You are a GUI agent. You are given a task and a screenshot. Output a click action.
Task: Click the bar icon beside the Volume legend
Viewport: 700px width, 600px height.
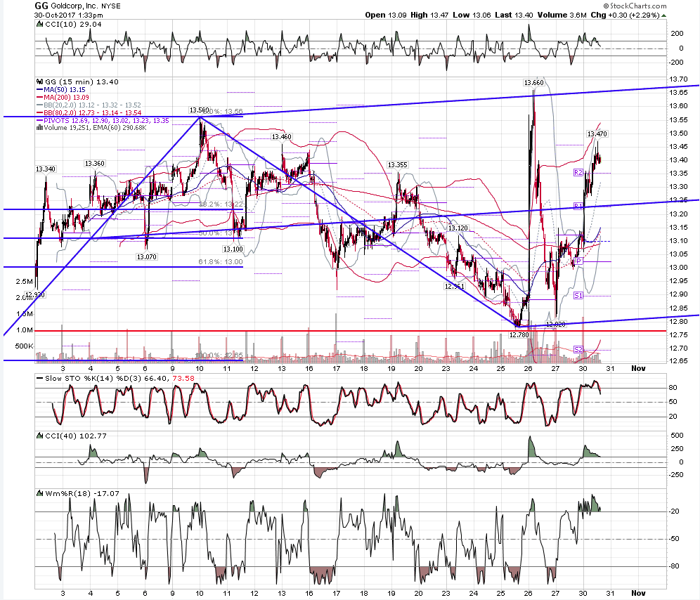pyautogui.click(x=40, y=128)
